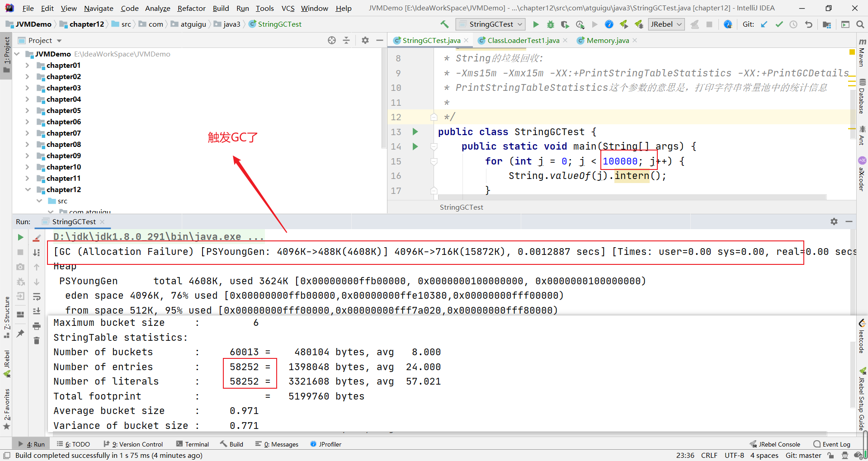868x461 pixels.
Task: Open Run panel settings gear
Action: pos(834,221)
